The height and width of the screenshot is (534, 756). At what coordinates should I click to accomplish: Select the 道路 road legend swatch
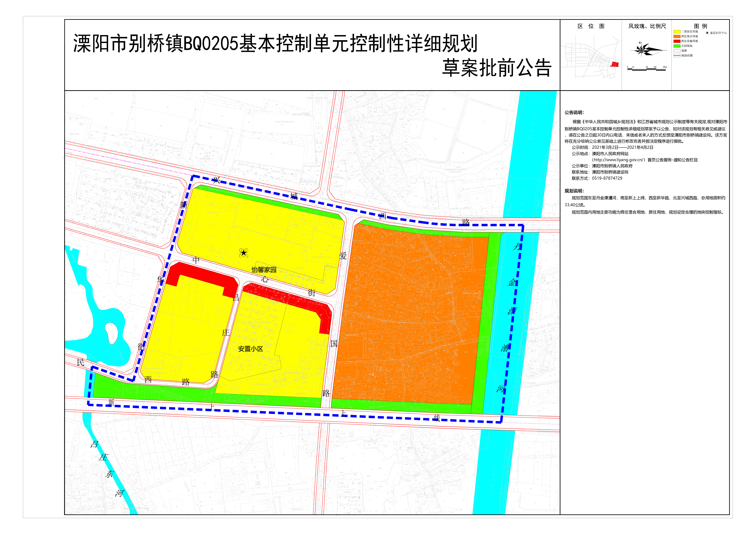click(677, 51)
